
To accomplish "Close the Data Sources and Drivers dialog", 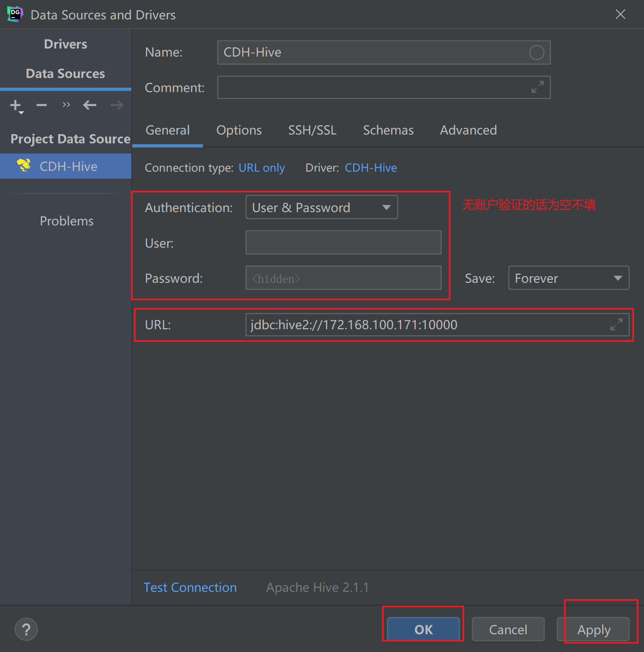I will tap(620, 15).
